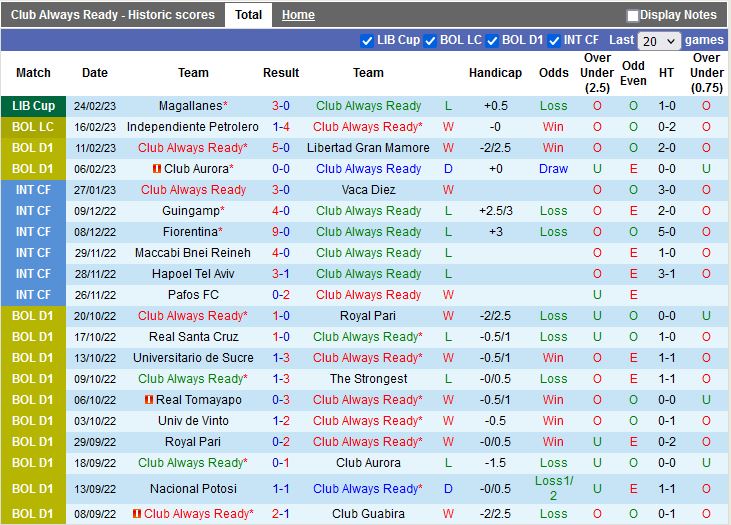The width and height of the screenshot is (731, 525).
Task: Open Nacional Potosi team link
Action: pos(193,489)
